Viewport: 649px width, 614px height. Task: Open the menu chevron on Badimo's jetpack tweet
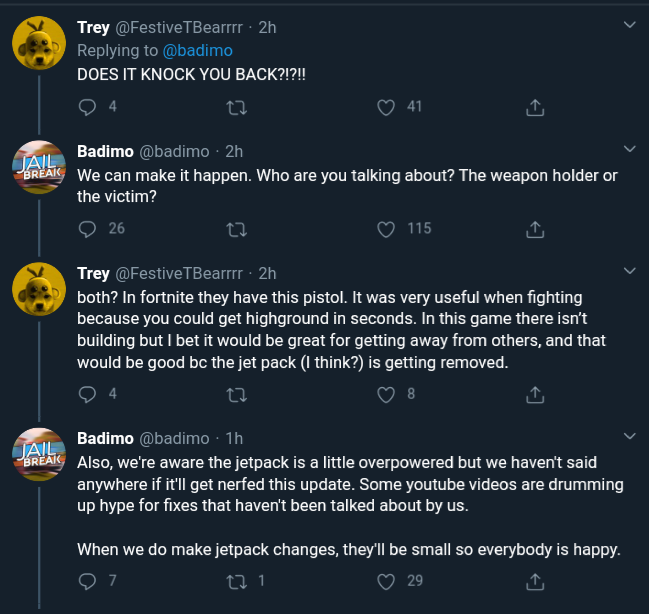click(629, 436)
